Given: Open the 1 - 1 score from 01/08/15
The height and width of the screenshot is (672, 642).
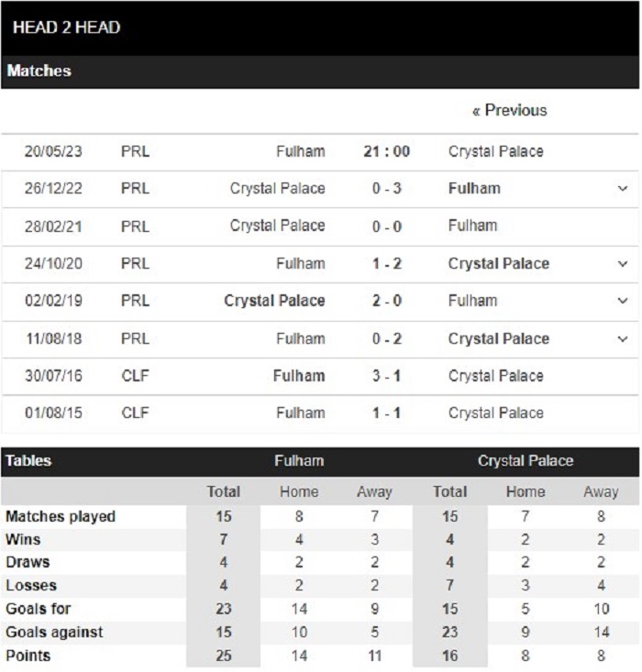Looking at the screenshot, I should (x=386, y=413).
